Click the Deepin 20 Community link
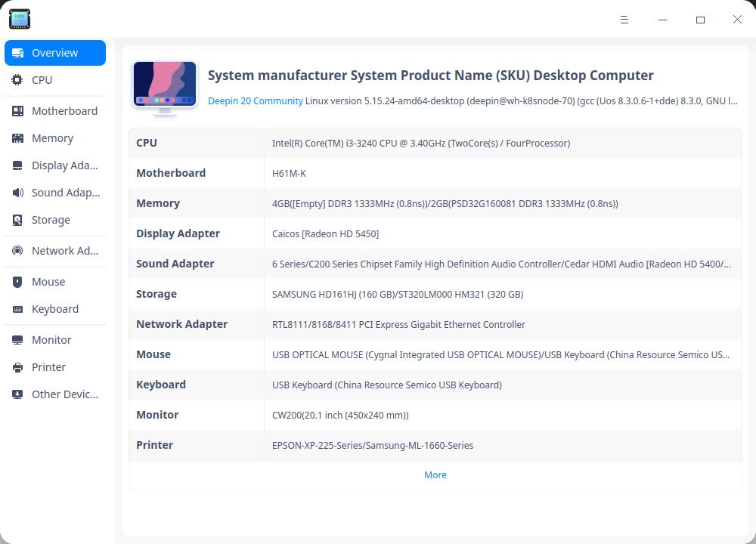This screenshot has width=756, height=544. 255,101
